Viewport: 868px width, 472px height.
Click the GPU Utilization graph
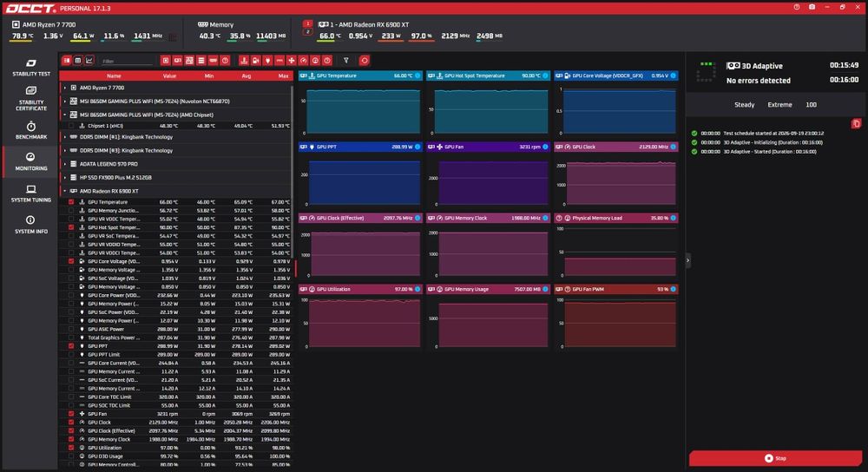(360, 317)
